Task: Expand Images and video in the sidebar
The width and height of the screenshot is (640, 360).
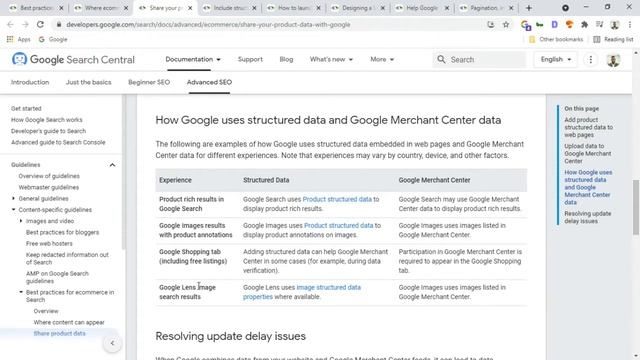Action: (x=21, y=221)
